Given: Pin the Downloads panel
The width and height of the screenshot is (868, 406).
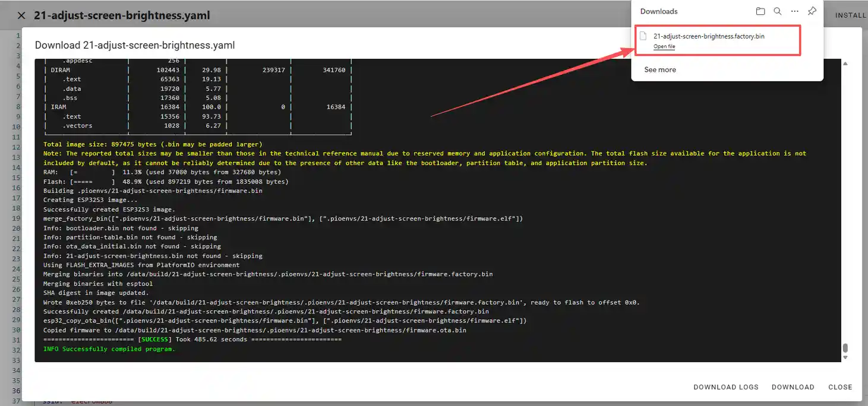Looking at the screenshot, I should (x=812, y=11).
